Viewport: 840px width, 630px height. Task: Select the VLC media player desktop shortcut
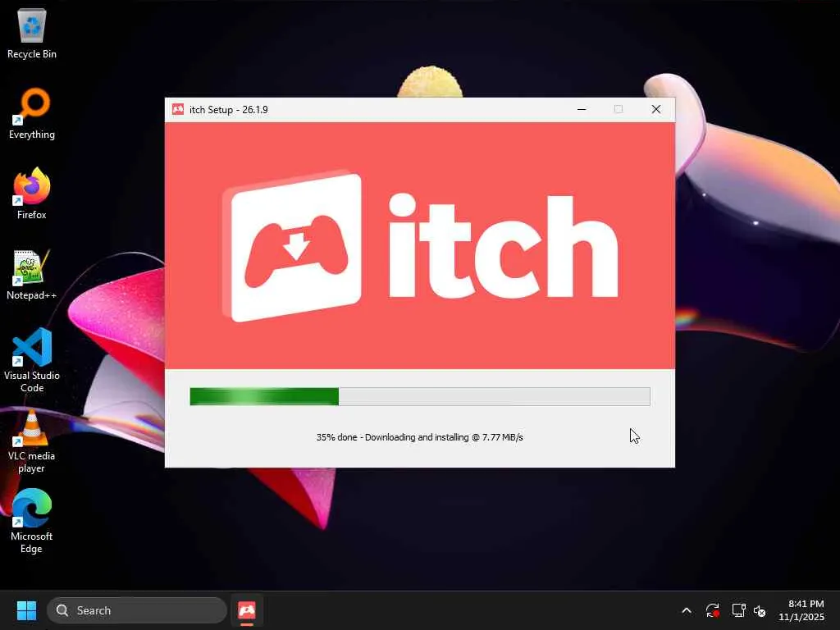tap(32, 441)
